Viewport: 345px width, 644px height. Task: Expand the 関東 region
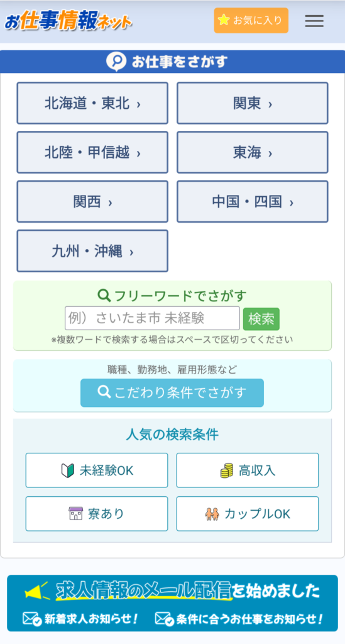pyautogui.click(x=252, y=103)
